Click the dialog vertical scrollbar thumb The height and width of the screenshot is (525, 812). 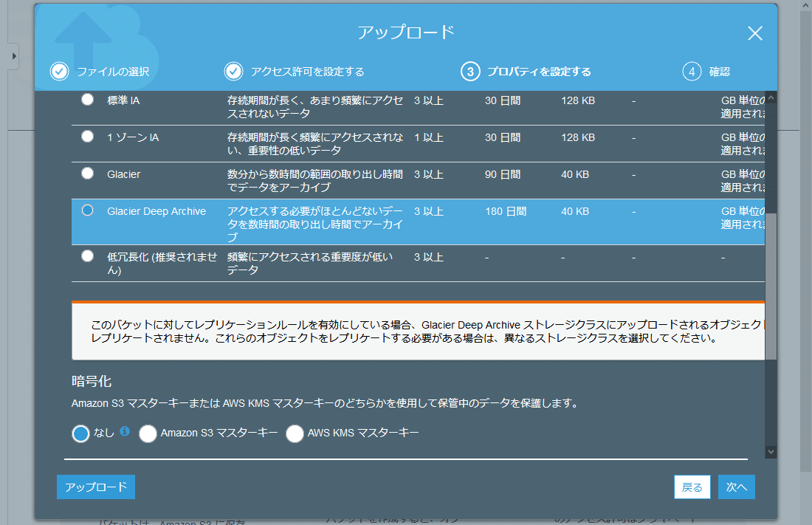tap(771, 286)
